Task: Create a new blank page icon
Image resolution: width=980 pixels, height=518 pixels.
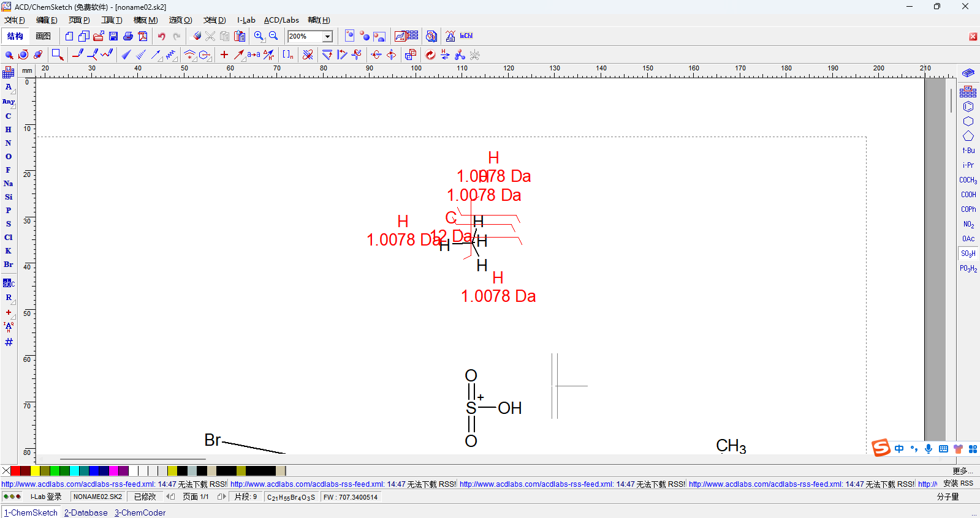Action: pyautogui.click(x=69, y=36)
